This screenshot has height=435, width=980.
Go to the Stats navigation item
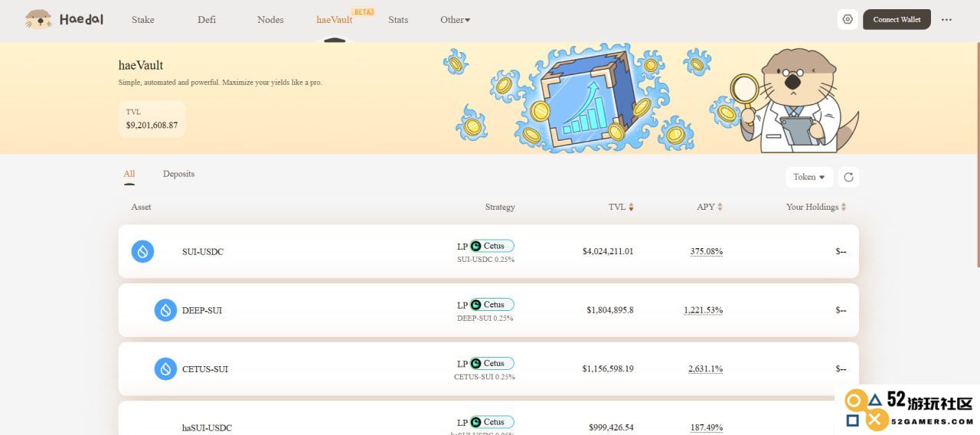coord(398,20)
